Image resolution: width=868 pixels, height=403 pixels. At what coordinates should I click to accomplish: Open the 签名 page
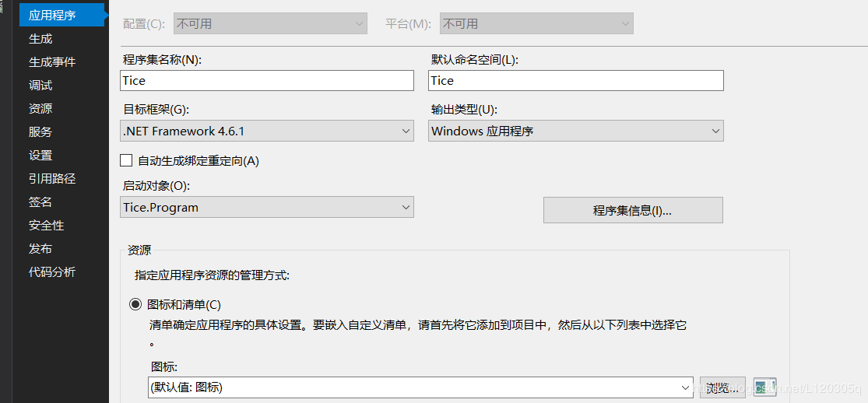coord(40,202)
